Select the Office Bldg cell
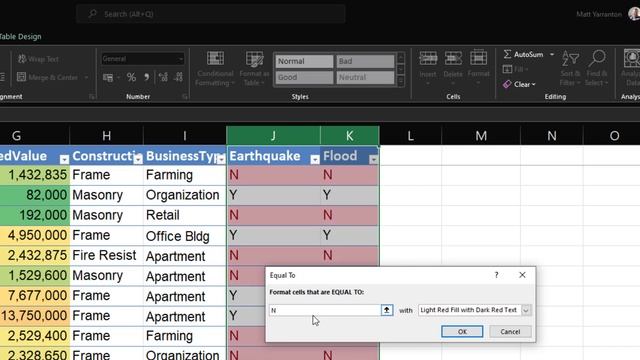640x360 pixels. [184, 236]
